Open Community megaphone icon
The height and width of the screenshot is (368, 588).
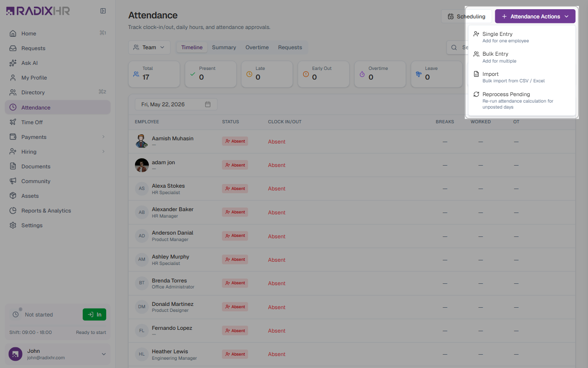(x=13, y=181)
